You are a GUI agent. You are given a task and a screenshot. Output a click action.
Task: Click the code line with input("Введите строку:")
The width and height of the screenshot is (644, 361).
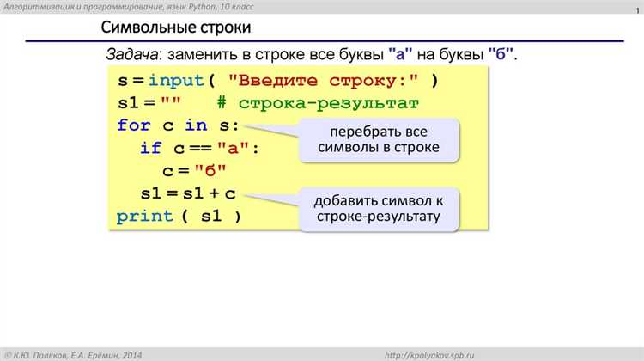[278, 80]
